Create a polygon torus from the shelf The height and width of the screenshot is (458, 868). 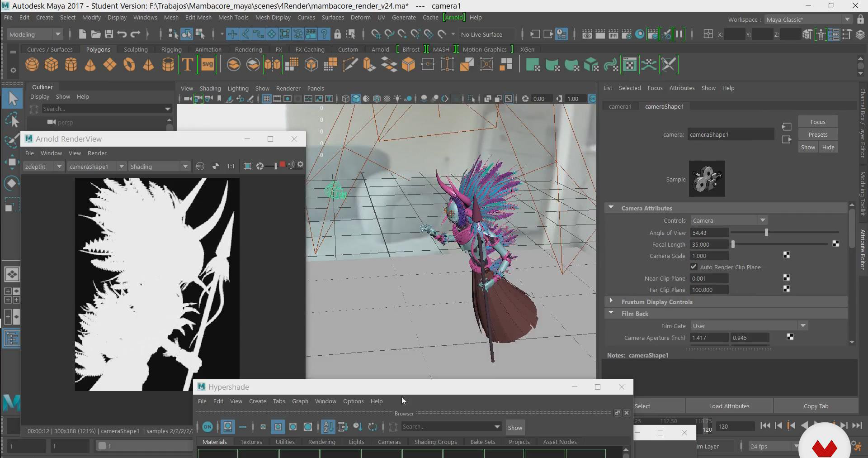tap(129, 65)
